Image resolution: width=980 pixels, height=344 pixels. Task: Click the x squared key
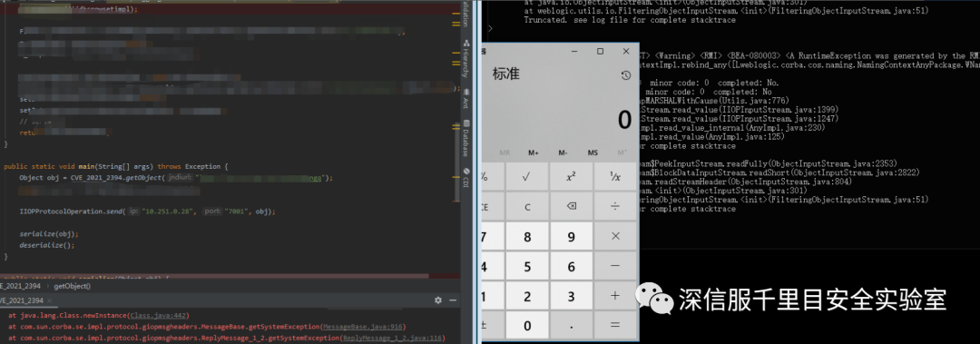[x=572, y=178]
